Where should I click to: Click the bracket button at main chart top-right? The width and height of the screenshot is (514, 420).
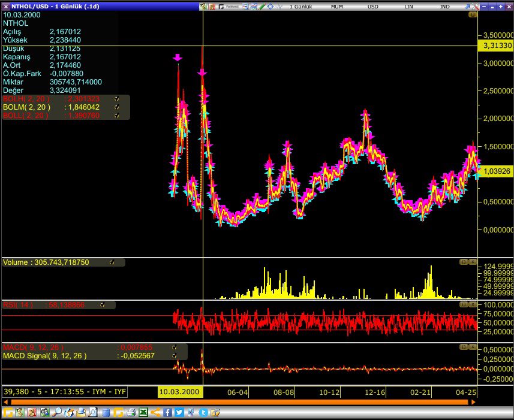pos(473,14)
